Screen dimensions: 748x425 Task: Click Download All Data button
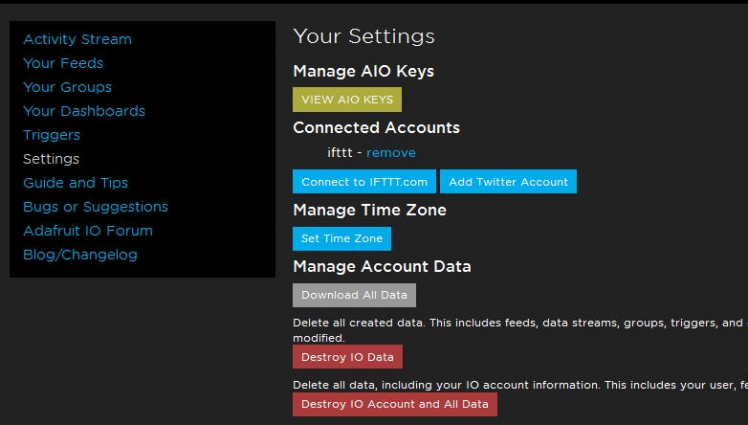point(354,295)
